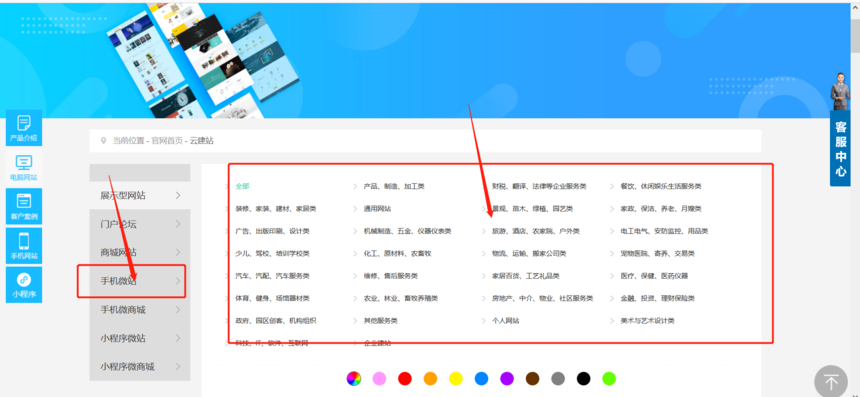This screenshot has width=860, height=397.
Task: Pick the gray color swatch
Action: (x=558, y=378)
